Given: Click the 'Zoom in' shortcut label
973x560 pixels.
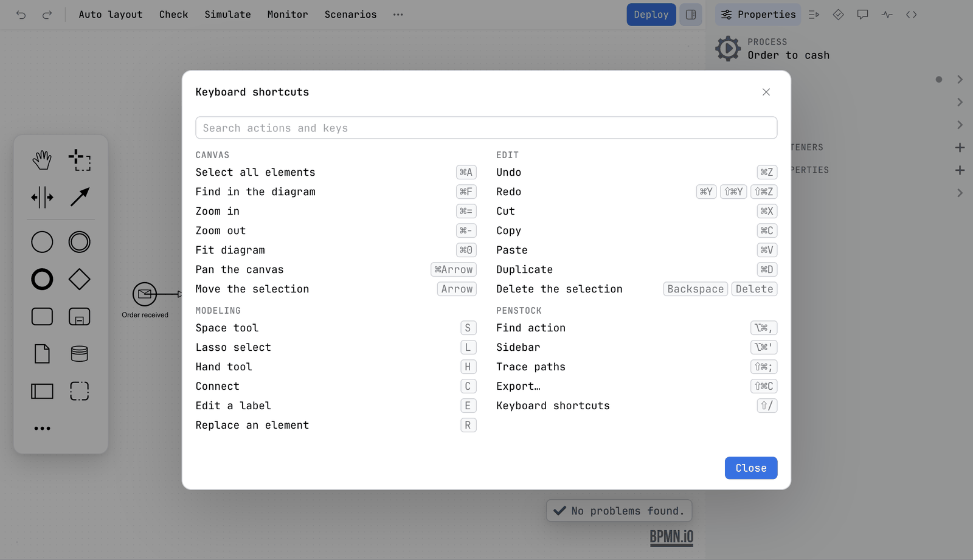Looking at the screenshot, I should pos(218,211).
